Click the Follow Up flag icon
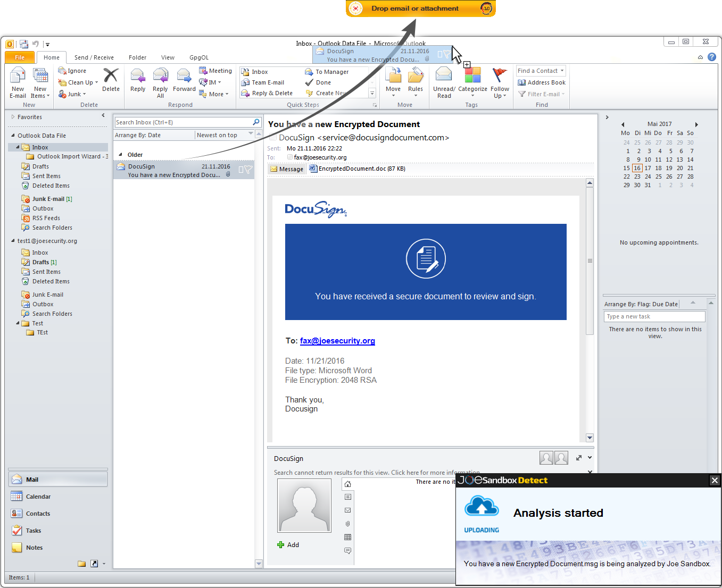Viewport: 722px width, 588px height. pyautogui.click(x=500, y=75)
